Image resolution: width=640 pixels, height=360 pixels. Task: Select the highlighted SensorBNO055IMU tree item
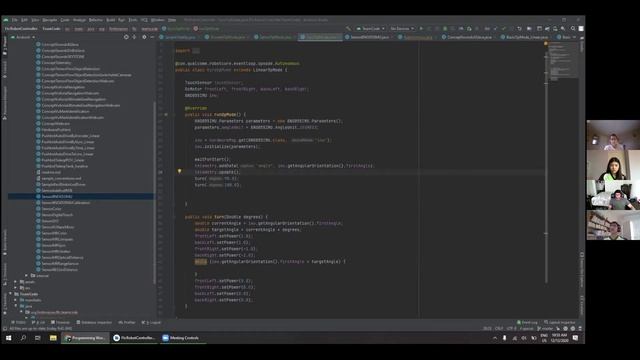click(x=81, y=196)
